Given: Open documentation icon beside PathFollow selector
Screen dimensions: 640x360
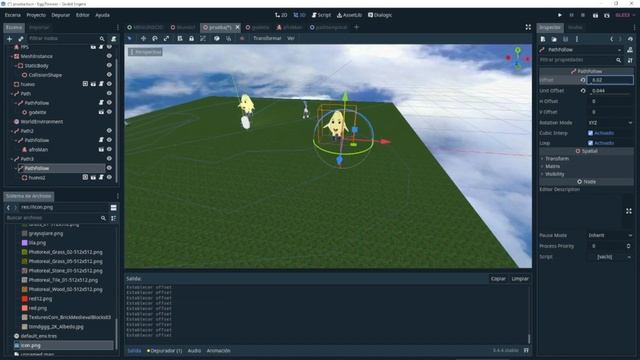Looking at the screenshot, I should pos(630,50).
